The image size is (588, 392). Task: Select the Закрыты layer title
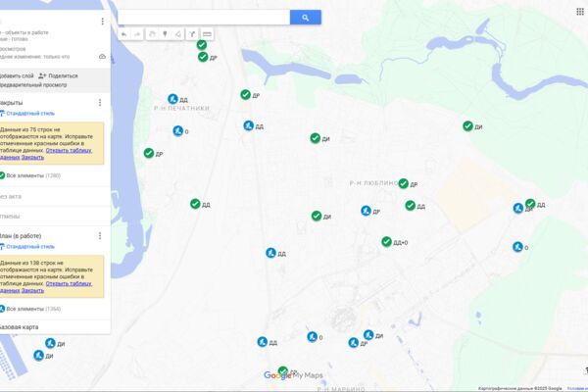pyautogui.click(x=11, y=103)
